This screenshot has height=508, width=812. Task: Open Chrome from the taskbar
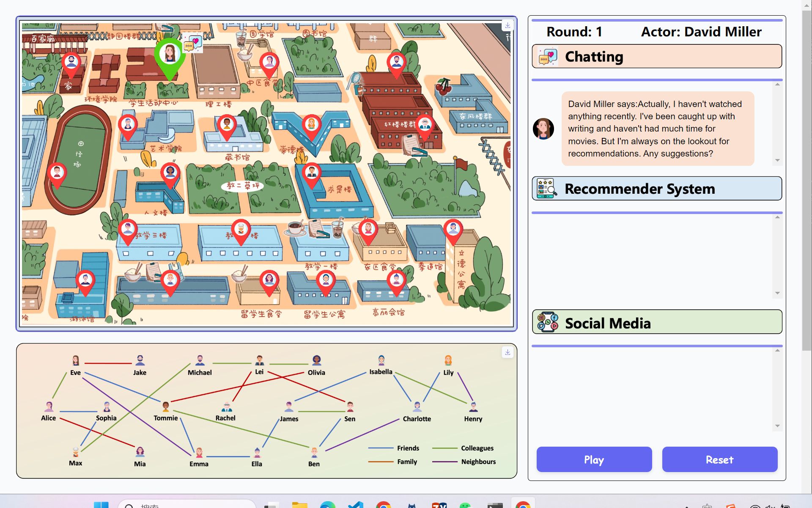383,505
